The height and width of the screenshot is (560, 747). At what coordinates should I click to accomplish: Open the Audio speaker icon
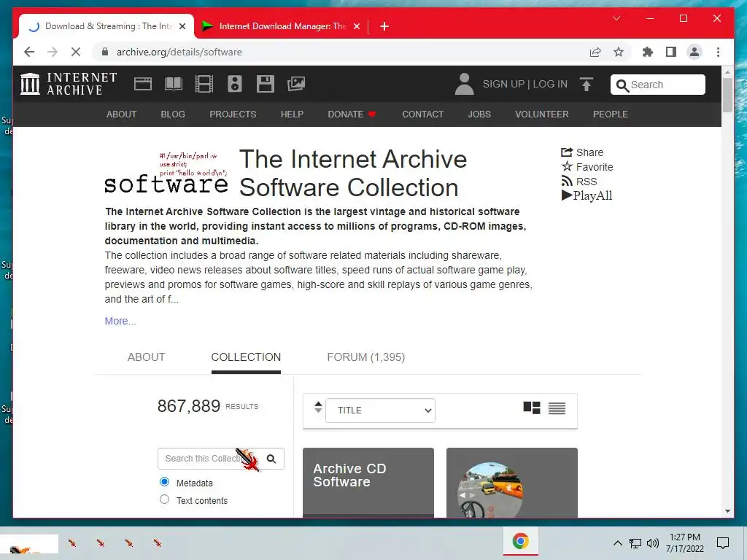click(235, 84)
